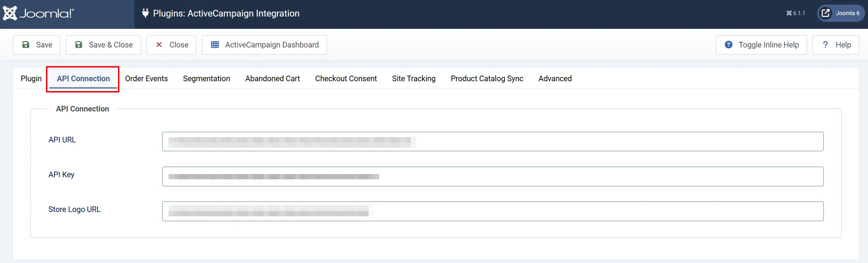Click the Joomla! logo in header
868x263 pixels.
pos(39,13)
